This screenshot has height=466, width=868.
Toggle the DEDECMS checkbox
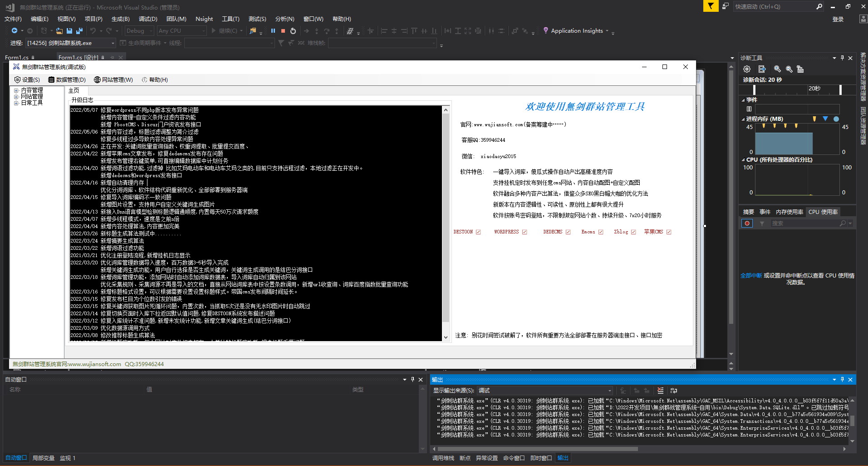pyautogui.click(x=568, y=232)
